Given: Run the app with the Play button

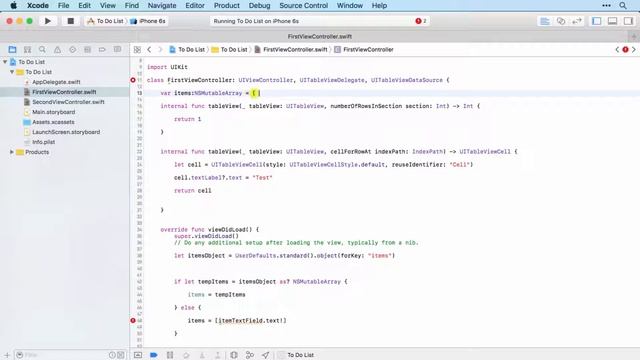Looking at the screenshot, I should click(x=48, y=21).
